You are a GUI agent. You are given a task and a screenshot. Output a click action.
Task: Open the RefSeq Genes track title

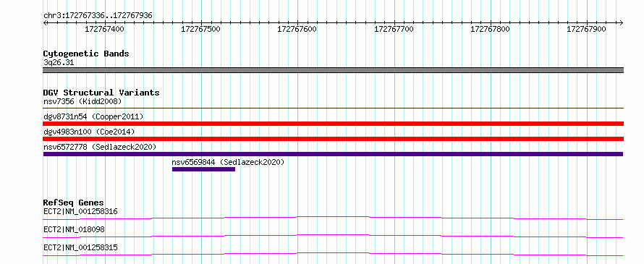click(74, 203)
